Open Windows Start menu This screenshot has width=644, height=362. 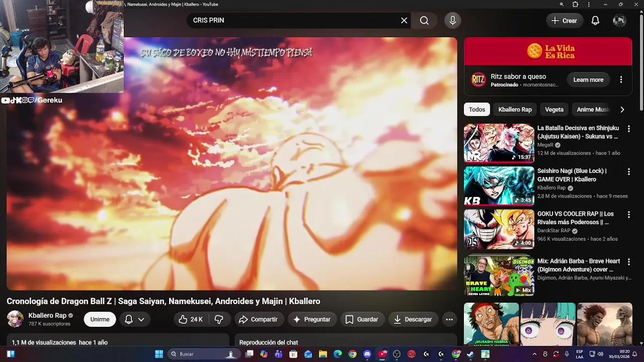(x=159, y=354)
